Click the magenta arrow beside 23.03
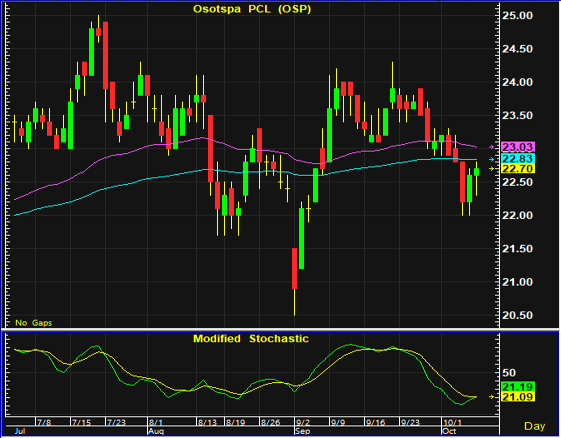The image size is (561, 438). [x=492, y=147]
